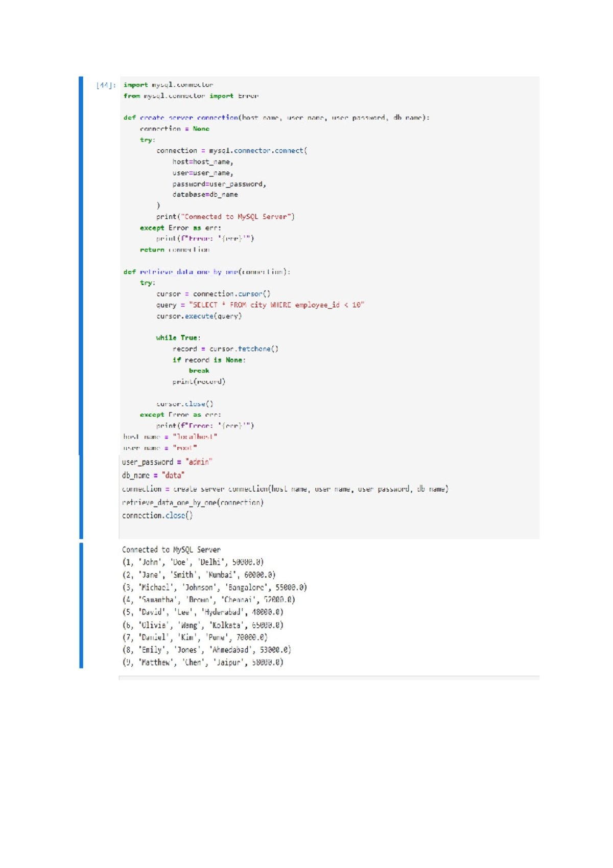Click the output row for John Doe, Delhi
The height and width of the screenshot is (868, 613).
193,562
